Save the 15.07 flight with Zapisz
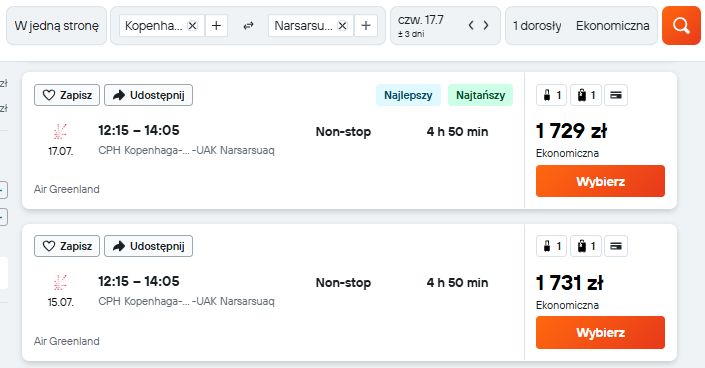This screenshot has height=368, width=705. pyautogui.click(x=67, y=246)
